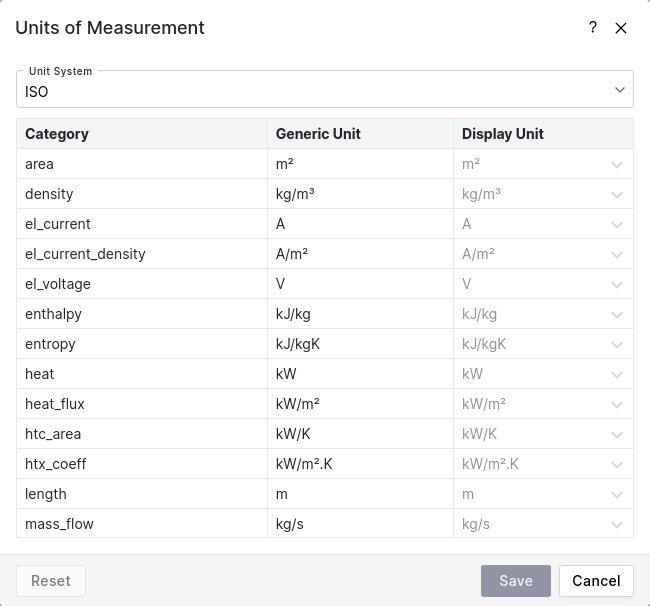
Task: Open the enthalpy display unit dropdown
Action: tap(617, 314)
